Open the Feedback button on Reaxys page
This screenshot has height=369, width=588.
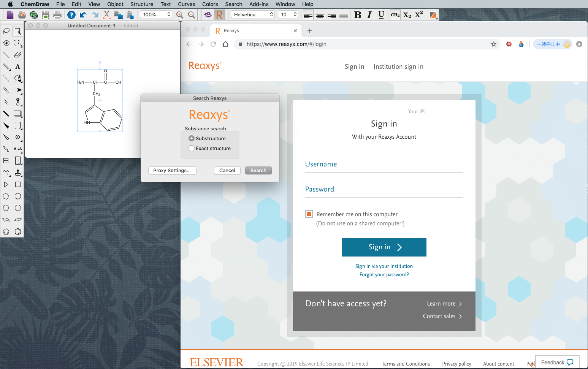[557, 362]
